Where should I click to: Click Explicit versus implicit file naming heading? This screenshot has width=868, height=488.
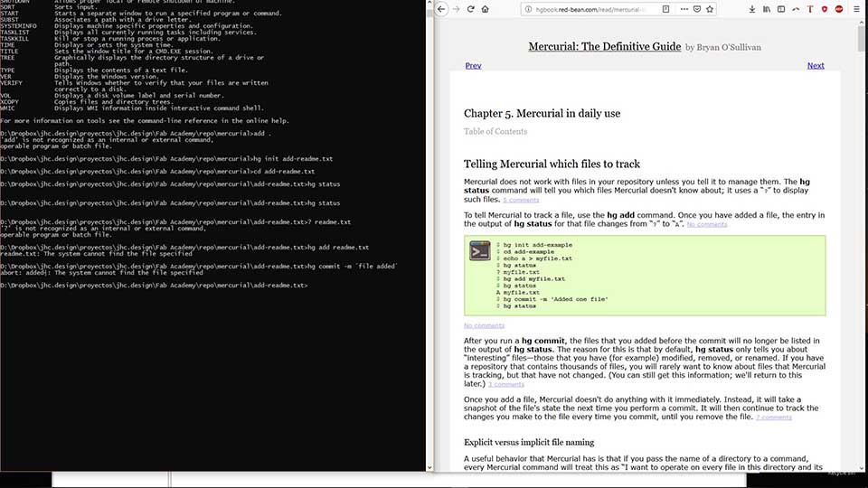tap(529, 442)
